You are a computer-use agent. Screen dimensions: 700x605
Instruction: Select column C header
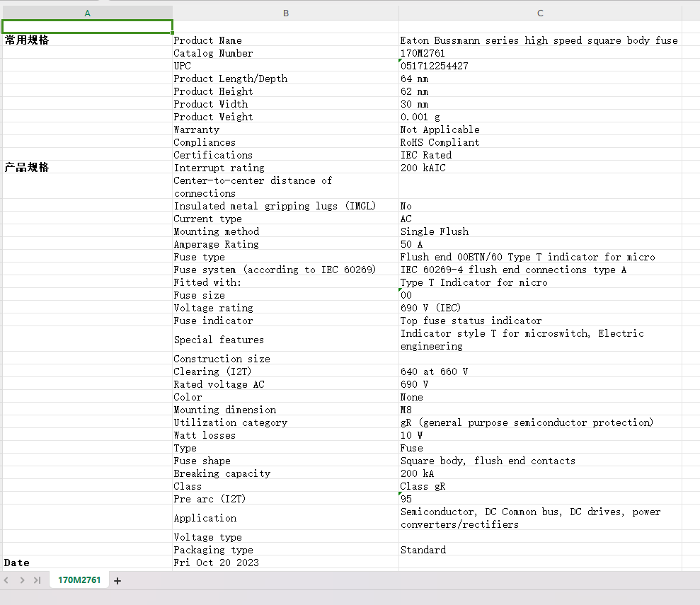[540, 13]
